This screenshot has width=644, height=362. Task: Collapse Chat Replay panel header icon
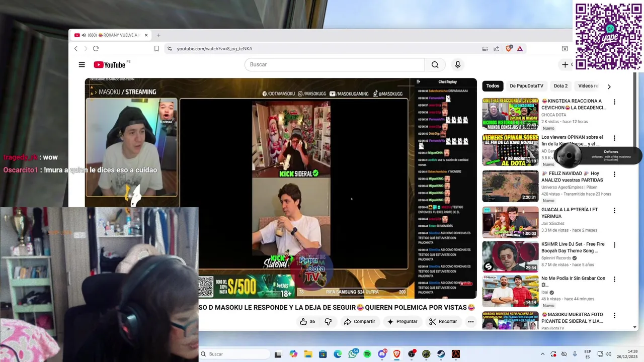[418, 81]
